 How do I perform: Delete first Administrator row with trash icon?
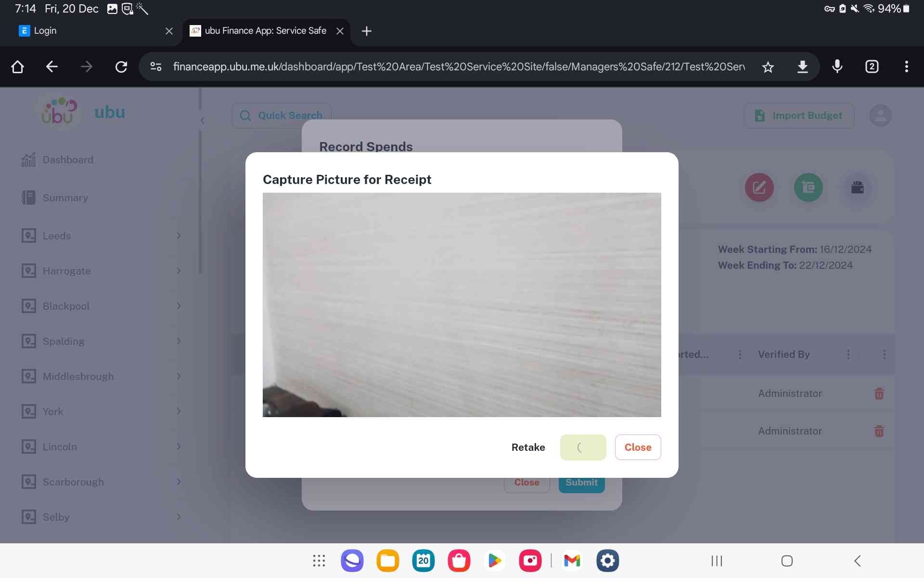[879, 394]
